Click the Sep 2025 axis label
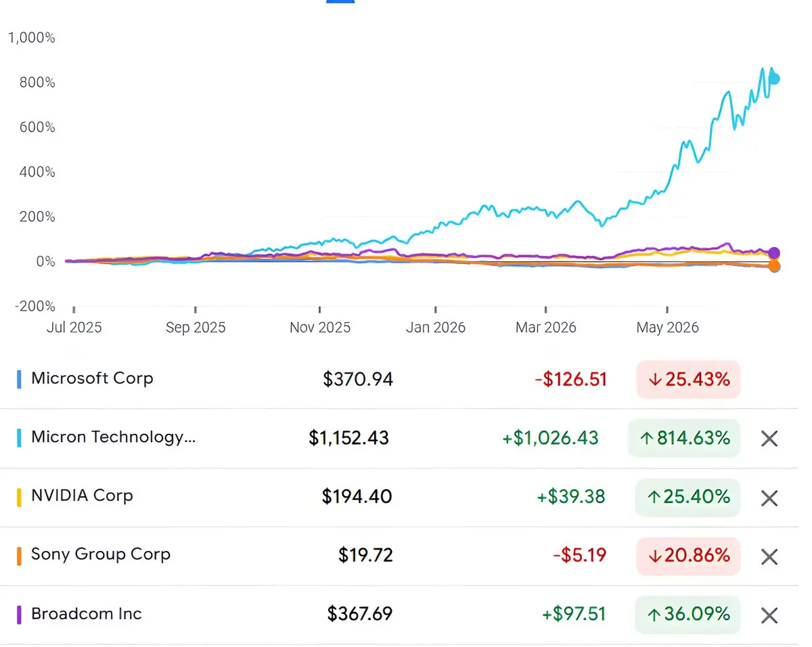The image size is (812, 647). click(196, 328)
